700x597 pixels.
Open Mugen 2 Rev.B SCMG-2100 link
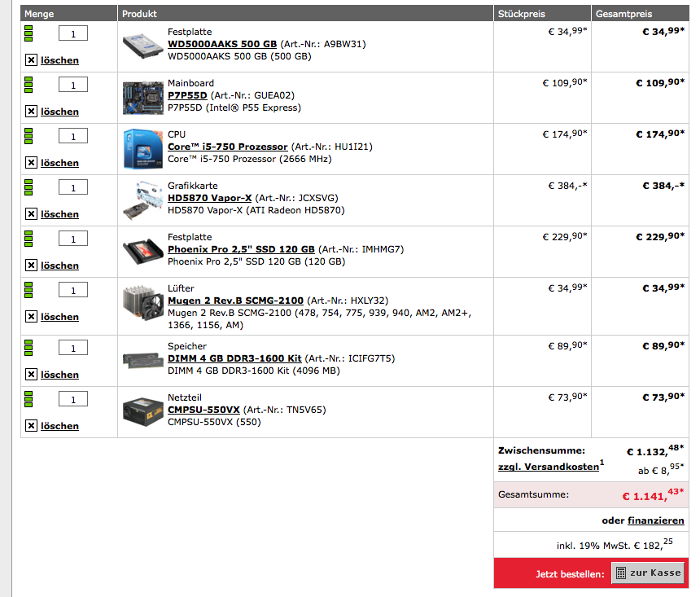(x=236, y=301)
